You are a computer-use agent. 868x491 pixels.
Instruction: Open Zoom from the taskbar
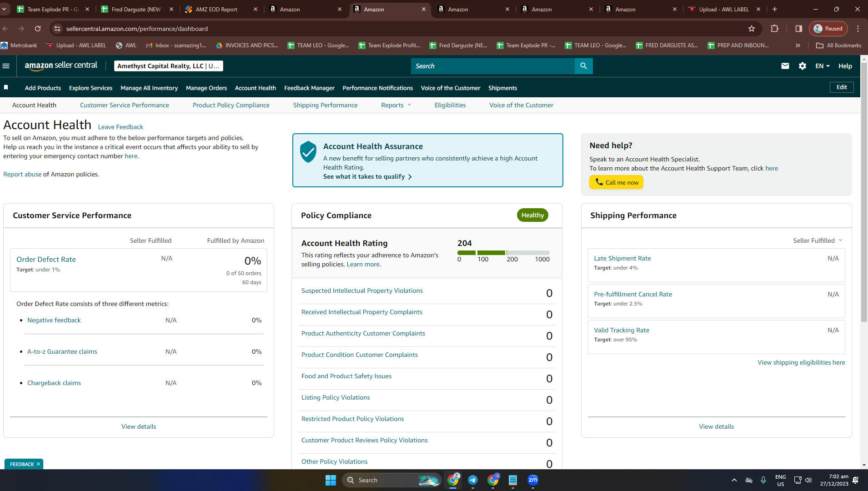coord(533,480)
